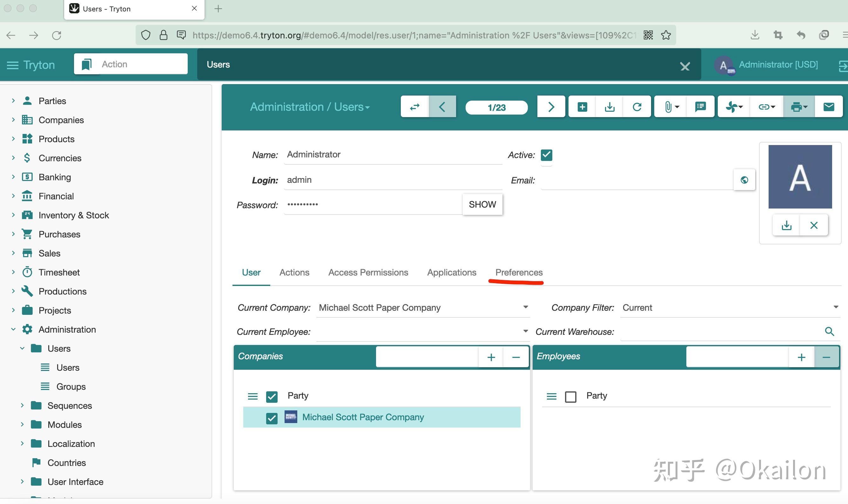This screenshot has width=848, height=504.
Task: Open the Access Permissions tab
Action: [x=368, y=272]
